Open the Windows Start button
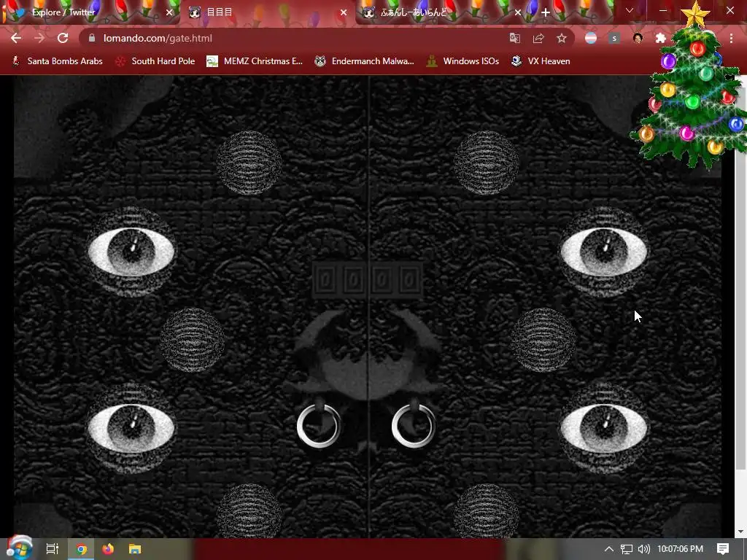Image resolution: width=747 pixels, height=560 pixels. click(19, 548)
